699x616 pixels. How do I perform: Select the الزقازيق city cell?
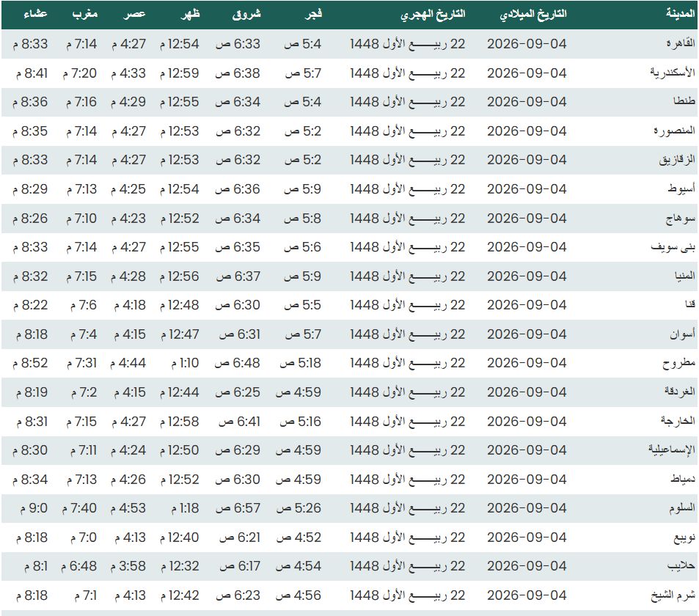(x=677, y=160)
